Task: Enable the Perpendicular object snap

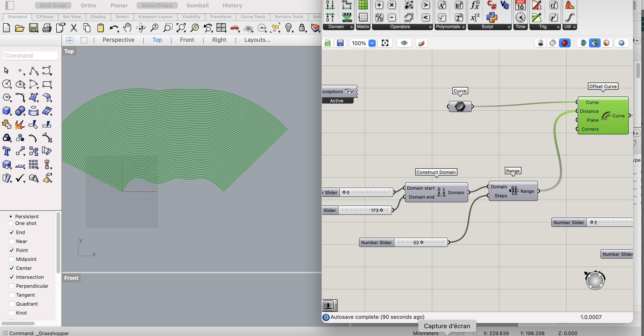Action: coord(11,286)
